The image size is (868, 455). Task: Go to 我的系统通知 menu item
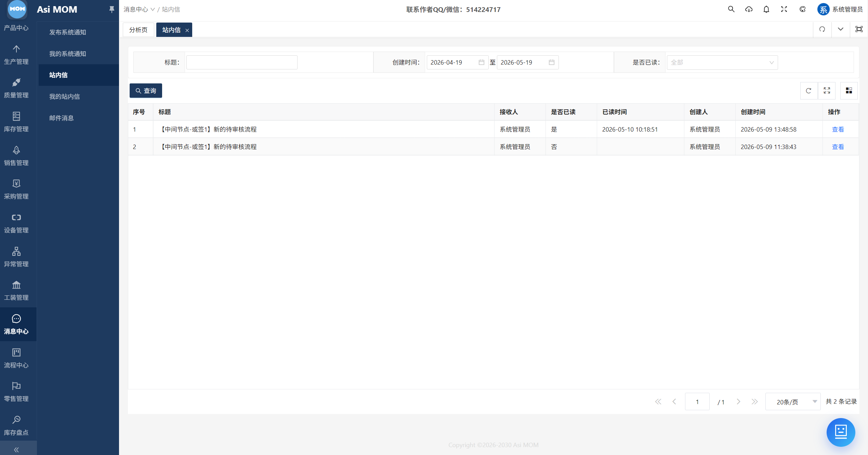pyautogui.click(x=67, y=54)
